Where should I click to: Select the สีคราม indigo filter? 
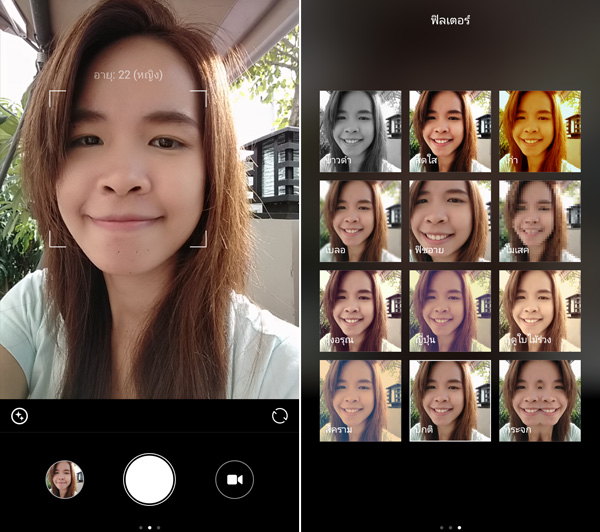tap(360, 401)
